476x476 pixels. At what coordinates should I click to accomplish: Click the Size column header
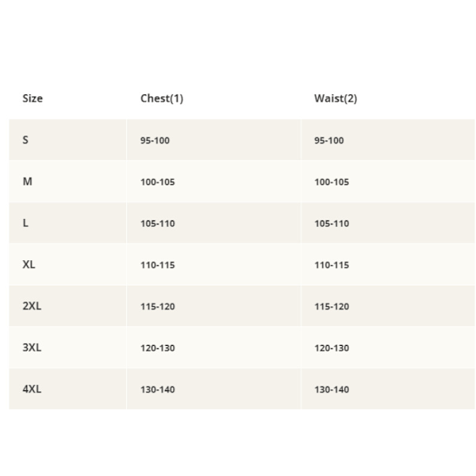tap(33, 98)
